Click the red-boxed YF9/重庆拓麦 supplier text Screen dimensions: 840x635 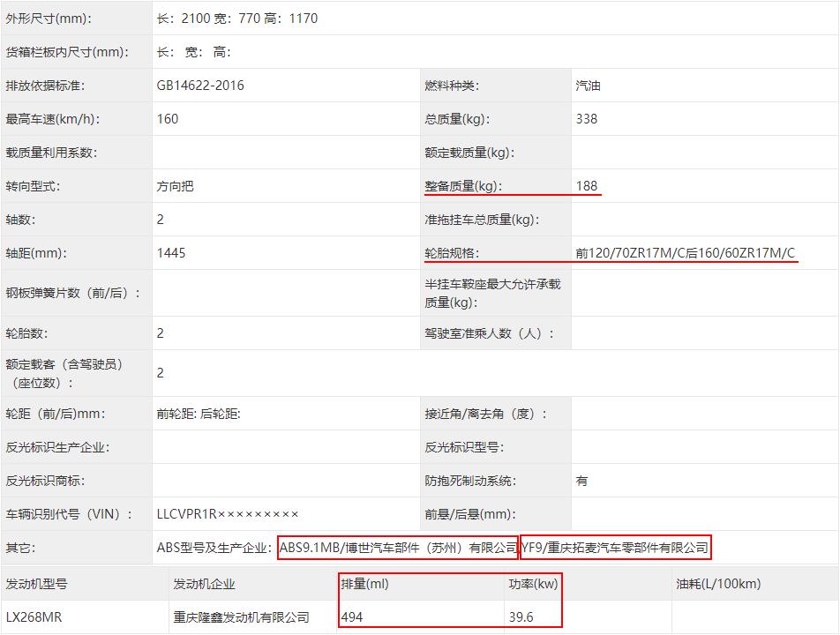pyautogui.click(x=616, y=547)
